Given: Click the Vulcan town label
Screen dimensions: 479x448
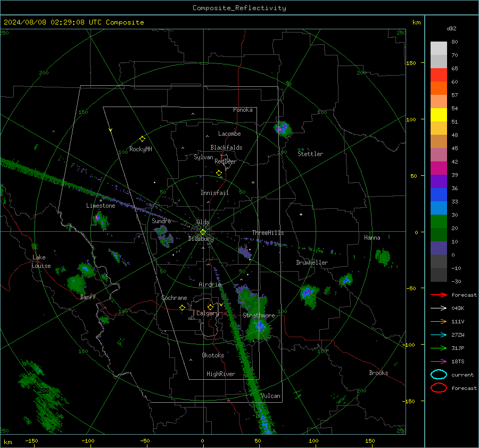Looking at the screenshot, I should coord(271,396).
